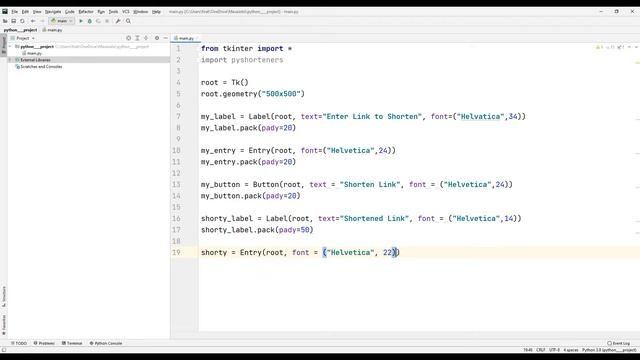Image resolution: width=640 pixels, height=360 pixels.
Task: Click the Open folder toolbar icon
Action: point(5,21)
